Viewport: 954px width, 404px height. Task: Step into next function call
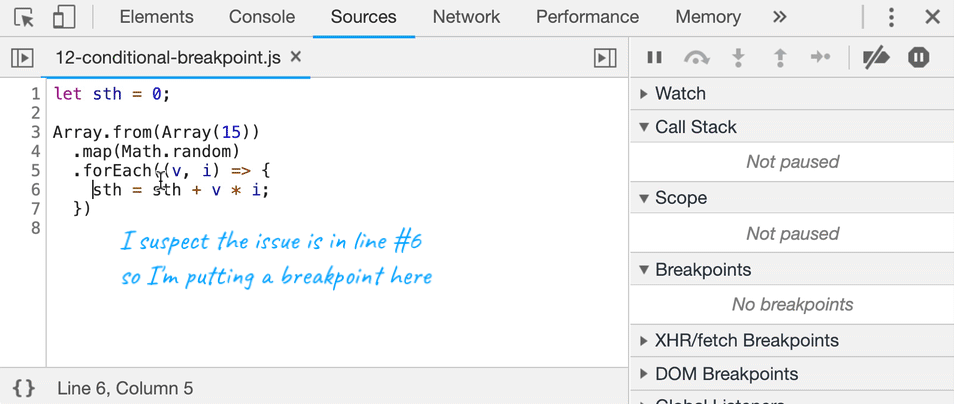pos(738,58)
